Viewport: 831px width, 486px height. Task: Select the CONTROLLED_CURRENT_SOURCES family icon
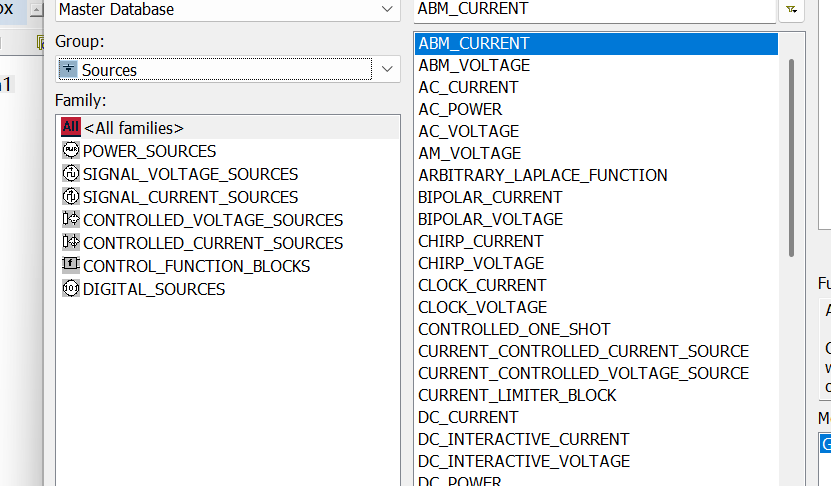pos(70,243)
